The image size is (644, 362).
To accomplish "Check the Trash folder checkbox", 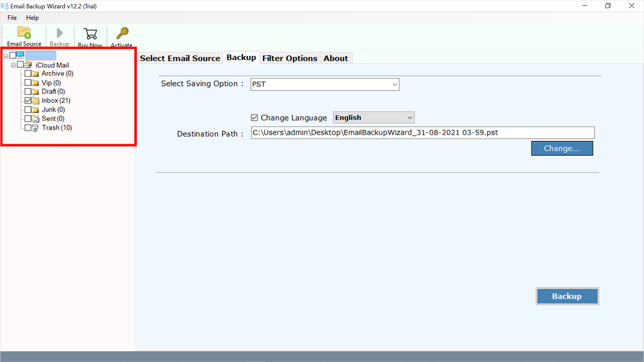I will tap(28, 128).
